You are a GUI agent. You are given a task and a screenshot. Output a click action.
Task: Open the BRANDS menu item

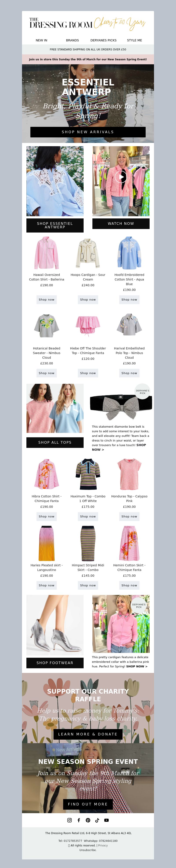72,40
